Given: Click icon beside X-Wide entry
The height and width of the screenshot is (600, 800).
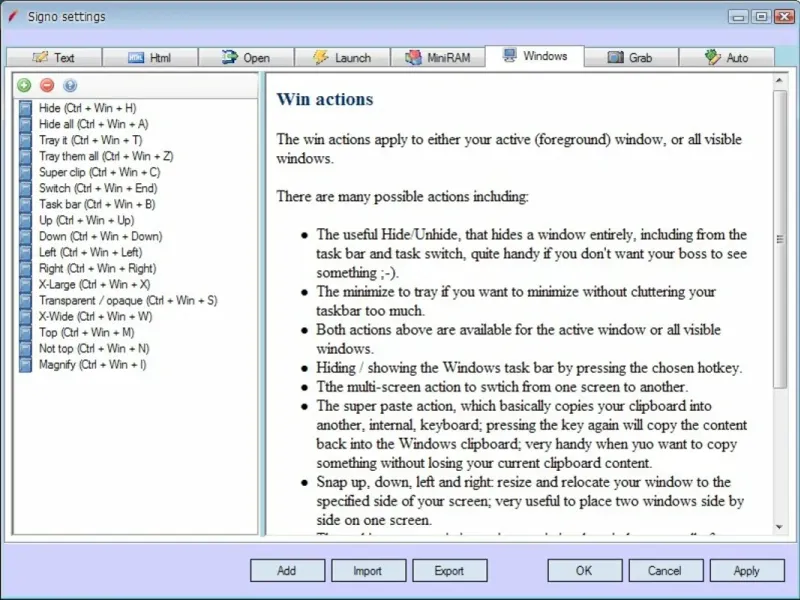Looking at the screenshot, I should (26, 317).
